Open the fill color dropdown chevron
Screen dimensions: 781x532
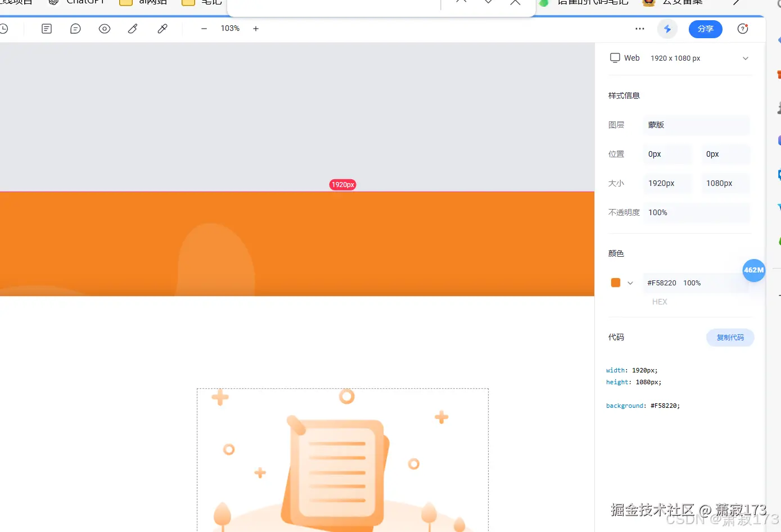630,283
